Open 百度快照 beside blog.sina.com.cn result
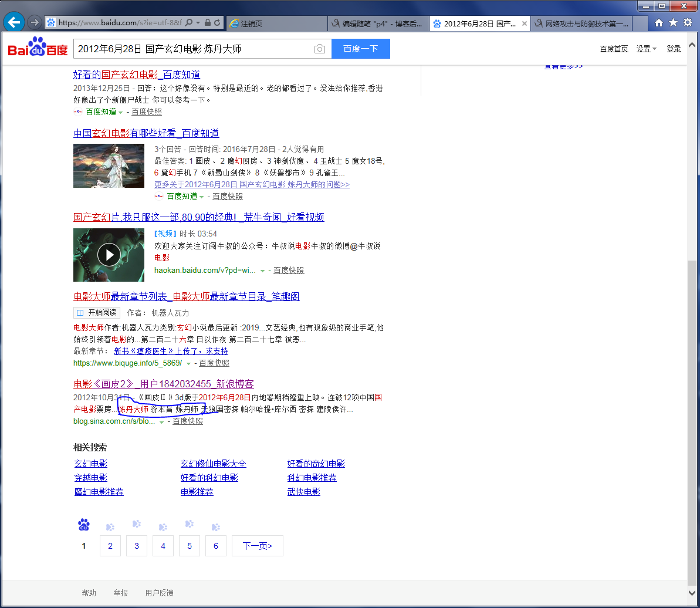The width and height of the screenshot is (700, 608). click(188, 421)
